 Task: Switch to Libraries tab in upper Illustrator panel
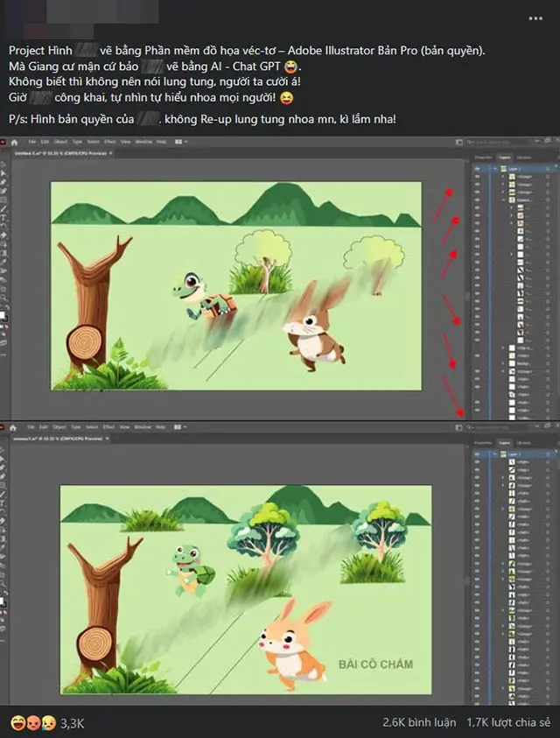(x=524, y=158)
